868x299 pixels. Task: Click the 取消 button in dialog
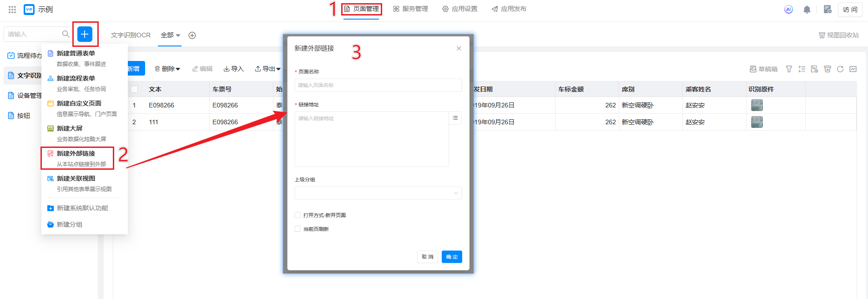(x=427, y=257)
